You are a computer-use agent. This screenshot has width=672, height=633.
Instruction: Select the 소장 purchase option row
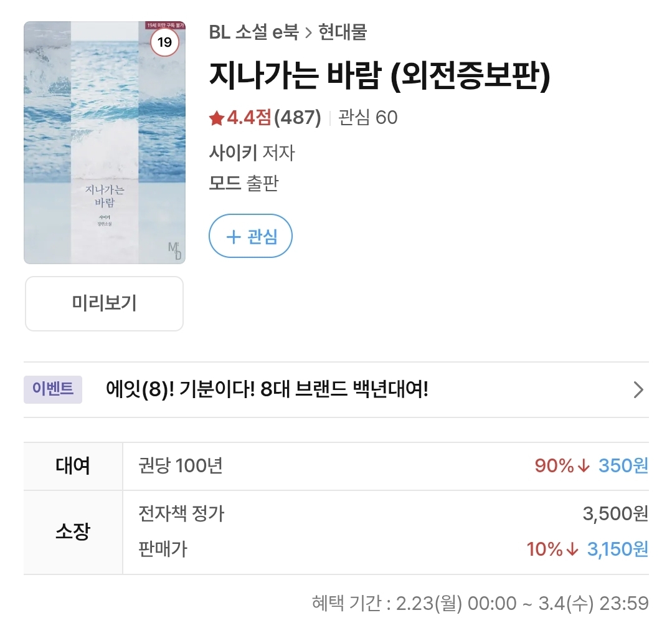pos(336,532)
